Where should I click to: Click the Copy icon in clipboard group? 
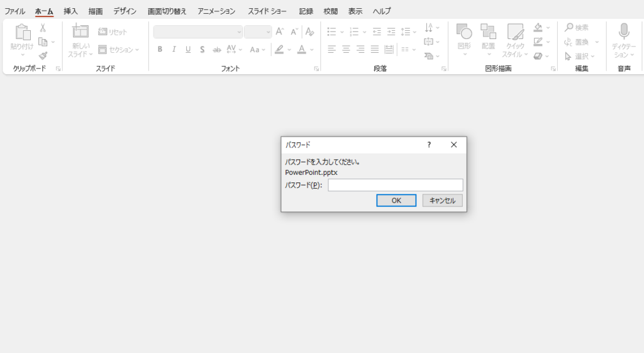click(43, 42)
